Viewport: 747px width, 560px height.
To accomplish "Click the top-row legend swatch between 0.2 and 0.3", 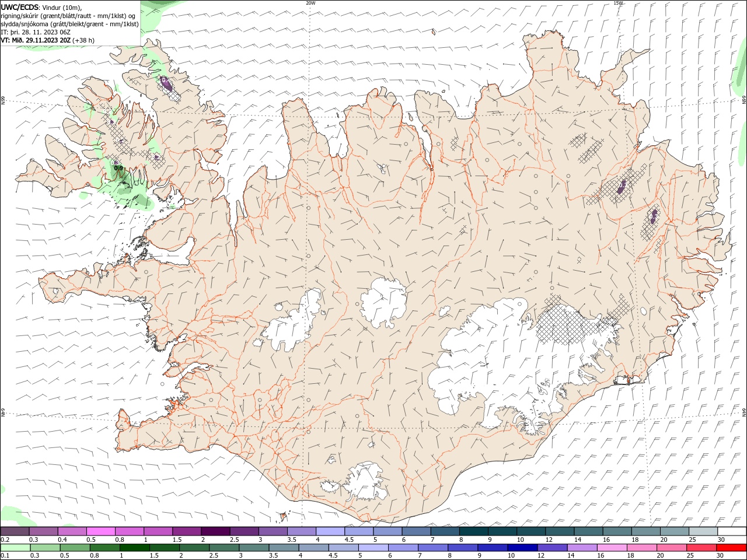I will pos(15,531).
